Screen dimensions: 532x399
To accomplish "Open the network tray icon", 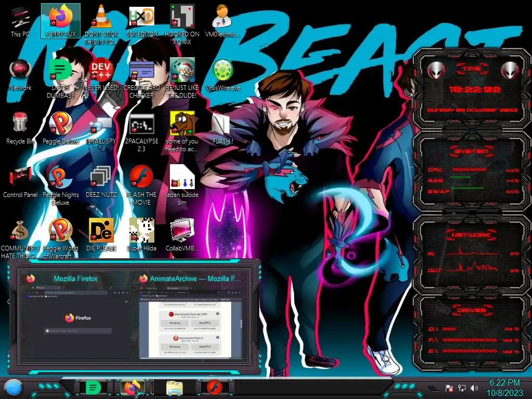I will click(x=462, y=388).
